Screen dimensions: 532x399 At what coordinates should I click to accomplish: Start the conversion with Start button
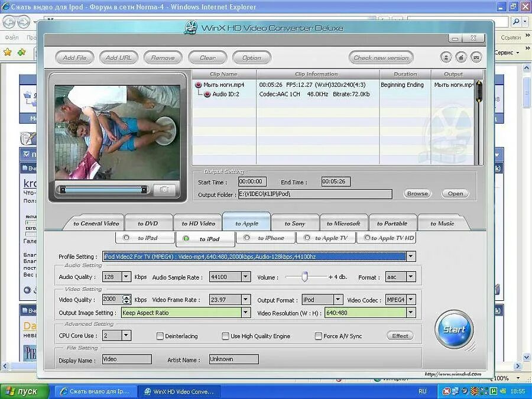click(454, 329)
